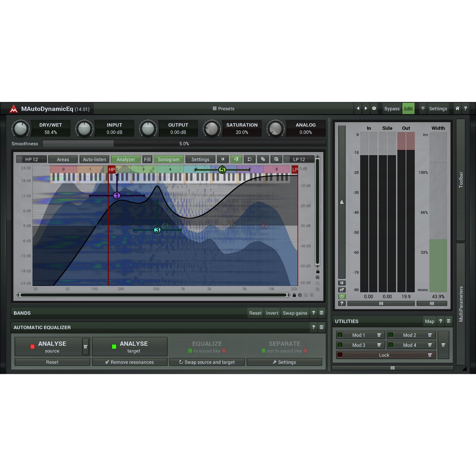The width and height of the screenshot is (476, 476).
Task: Load the previous preset arrow
Action: pyautogui.click(x=358, y=109)
